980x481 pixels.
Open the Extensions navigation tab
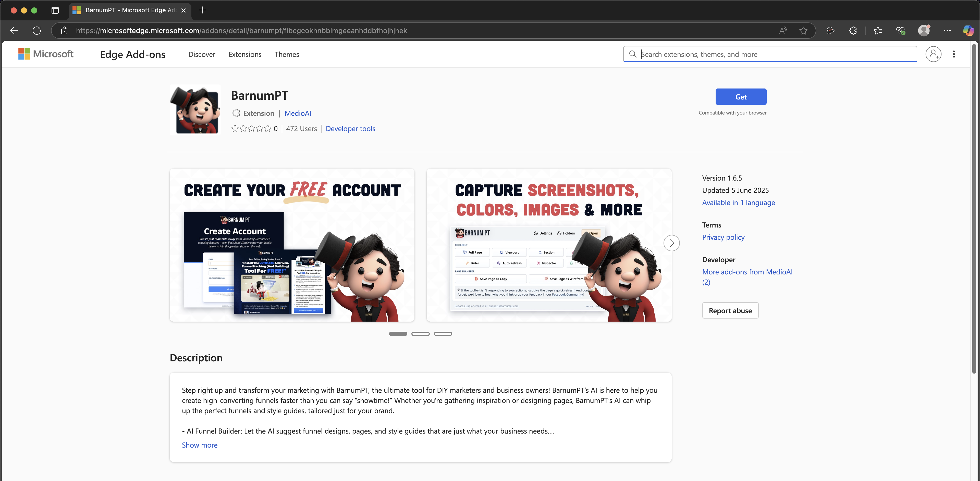(x=245, y=54)
